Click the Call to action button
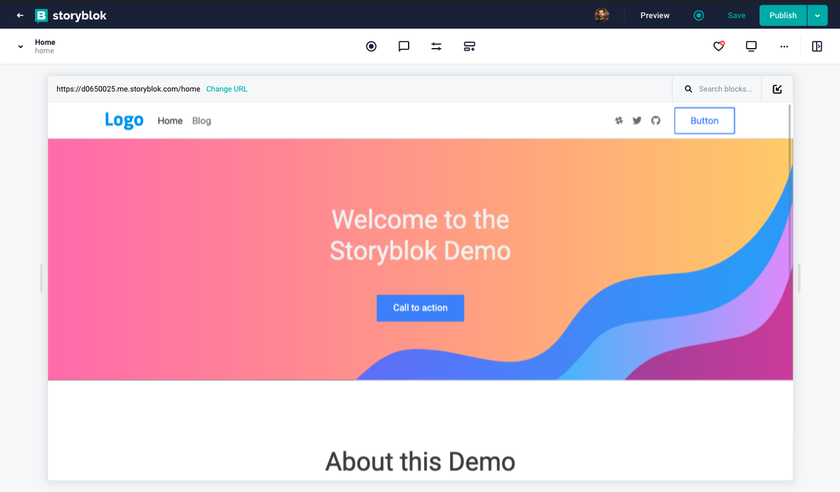This screenshot has height=492, width=840. tap(421, 308)
